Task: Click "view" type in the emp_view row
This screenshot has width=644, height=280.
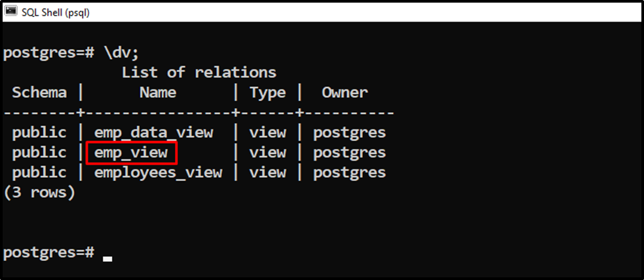Action: click(x=267, y=153)
